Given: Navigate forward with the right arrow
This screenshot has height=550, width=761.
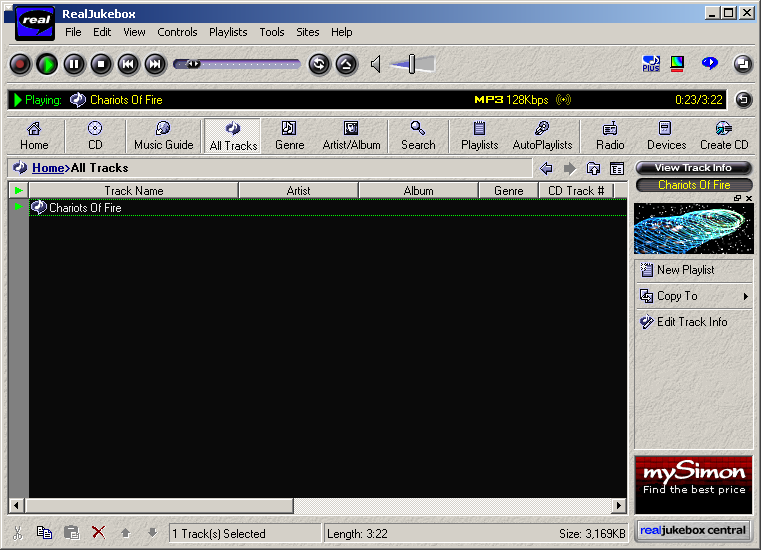Looking at the screenshot, I should [x=570, y=168].
